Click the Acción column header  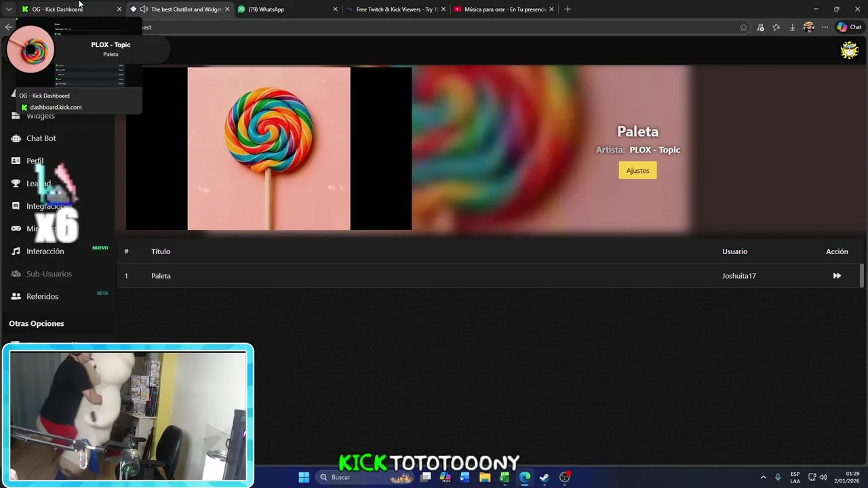(837, 251)
